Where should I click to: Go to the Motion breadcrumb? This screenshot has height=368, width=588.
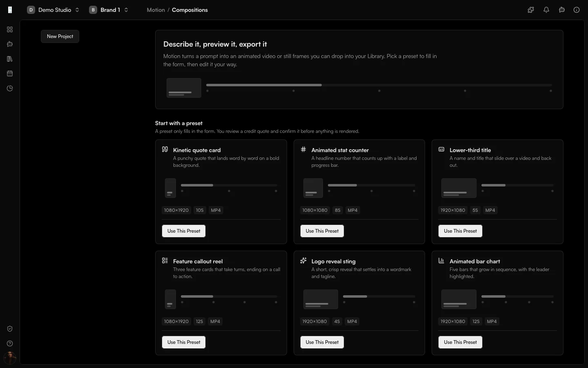coord(156,10)
